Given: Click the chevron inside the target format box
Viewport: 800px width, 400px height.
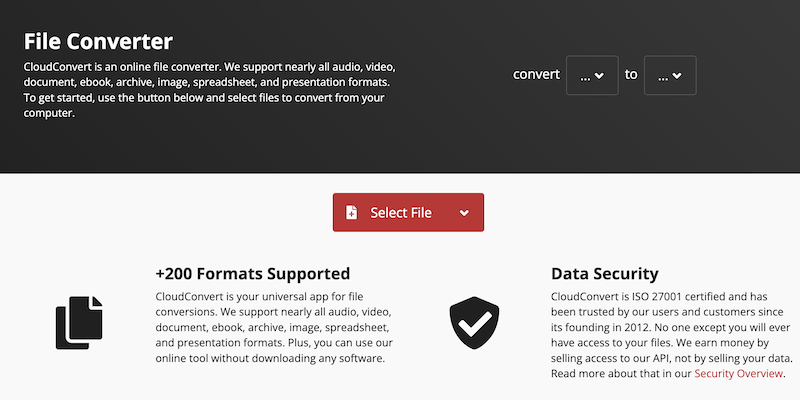Looking at the screenshot, I should pyautogui.click(x=678, y=76).
